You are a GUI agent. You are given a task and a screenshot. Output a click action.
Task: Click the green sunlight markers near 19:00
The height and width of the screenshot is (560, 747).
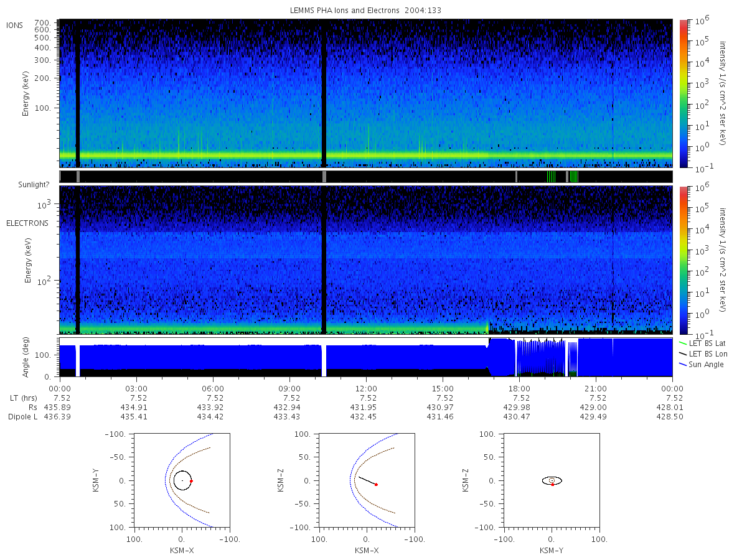[551, 177]
